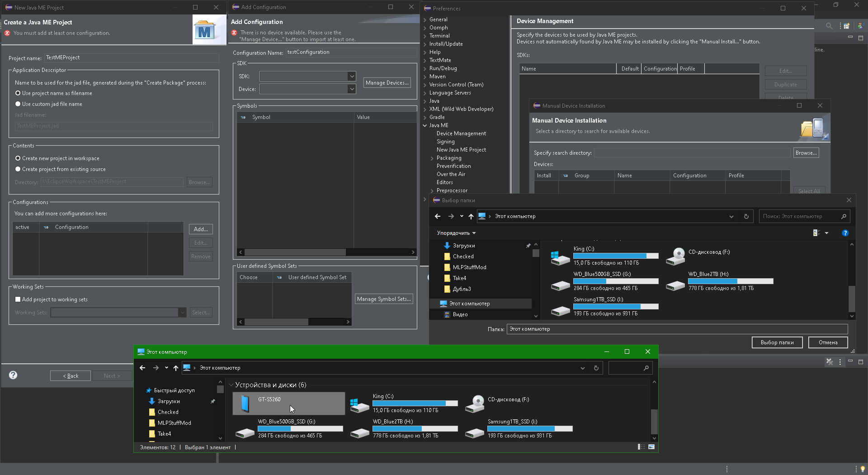This screenshot has width=868, height=475.
Task: Click the search magnifier in the Explorer window
Action: tap(646, 368)
